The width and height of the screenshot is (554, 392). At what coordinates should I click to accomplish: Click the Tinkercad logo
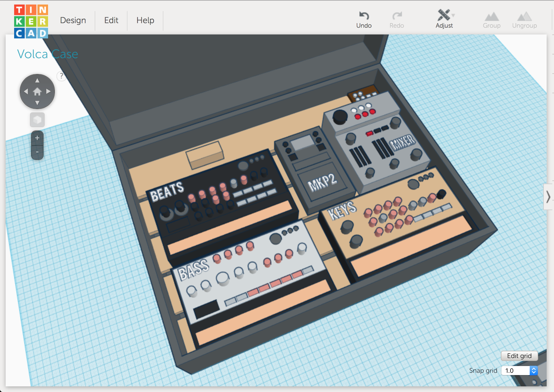click(x=31, y=21)
